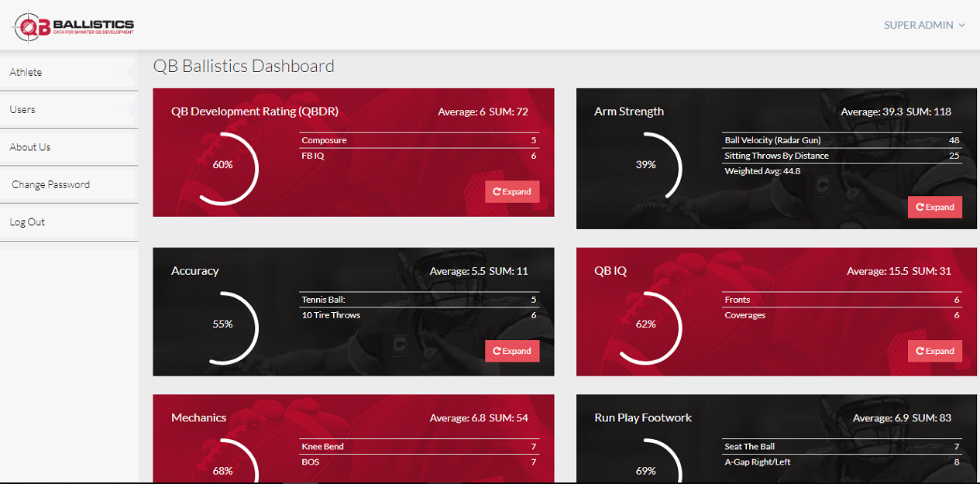
Task: Expand the Accuracy card
Action: point(512,351)
